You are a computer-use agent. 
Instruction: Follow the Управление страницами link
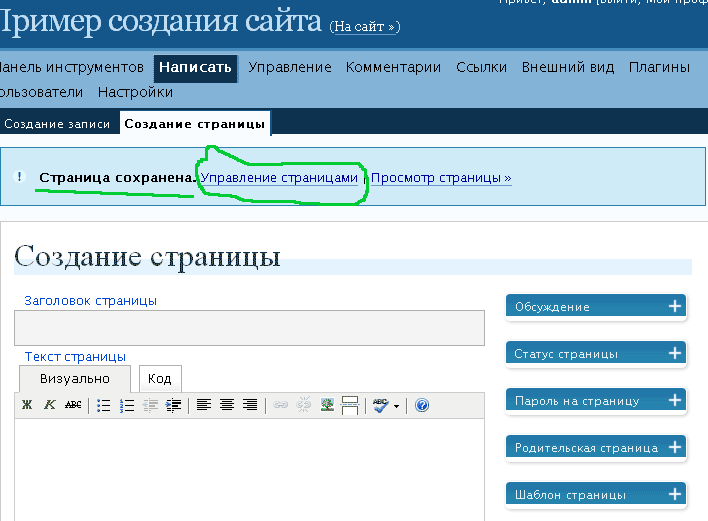click(x=279, y=178)
